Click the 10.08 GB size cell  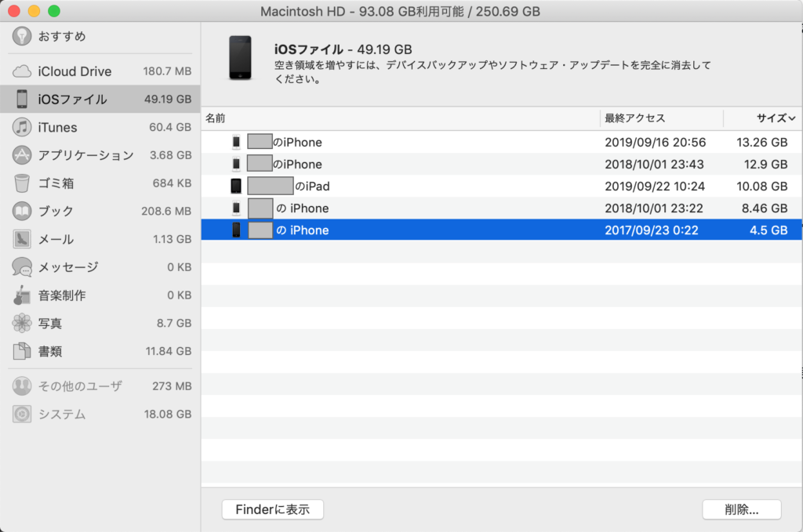(x=761, y=186)
